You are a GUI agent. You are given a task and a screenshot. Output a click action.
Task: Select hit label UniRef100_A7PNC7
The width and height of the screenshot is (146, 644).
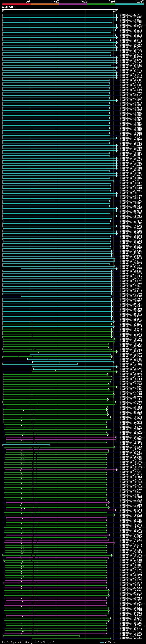[131, 27]
